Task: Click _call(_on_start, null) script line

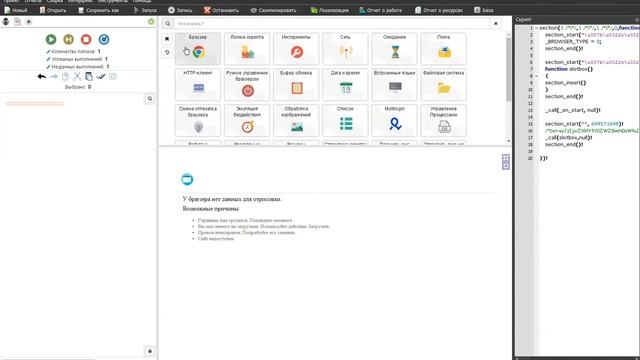Action: (x=573, y=110)
